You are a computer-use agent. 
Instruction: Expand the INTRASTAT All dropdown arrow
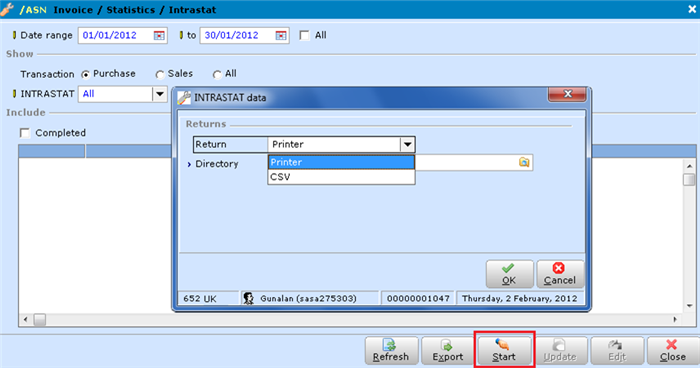(160, 94)
